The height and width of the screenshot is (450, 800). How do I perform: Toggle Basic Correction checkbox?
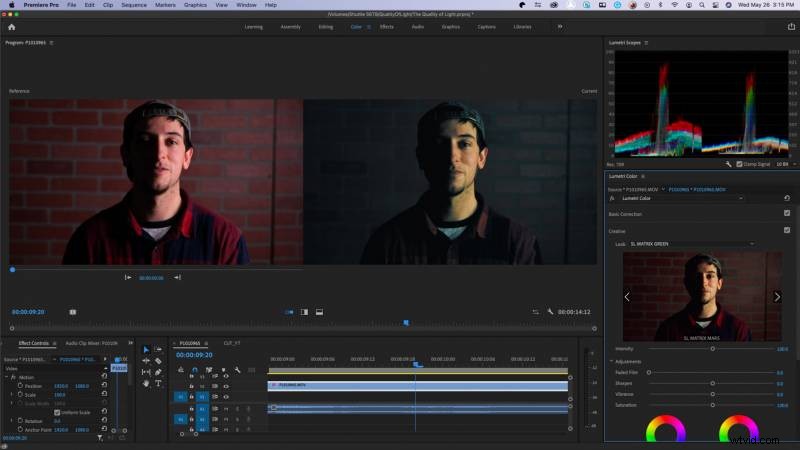787,213
